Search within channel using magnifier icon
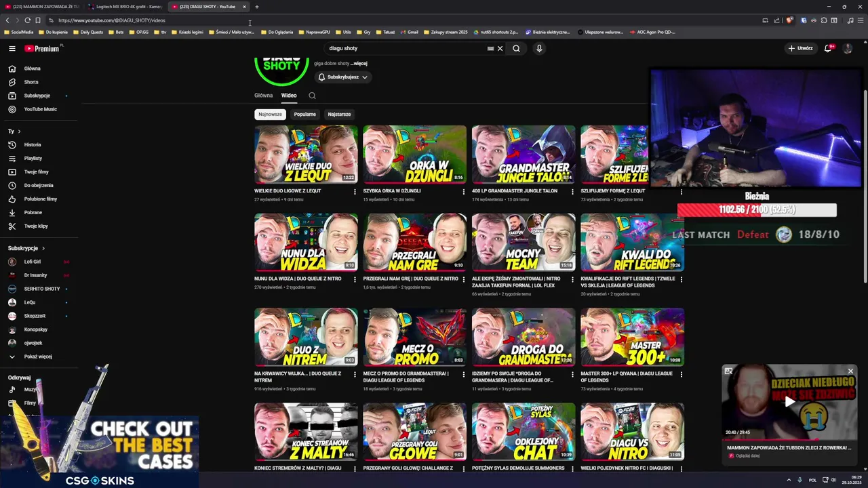 coord(312,96)
